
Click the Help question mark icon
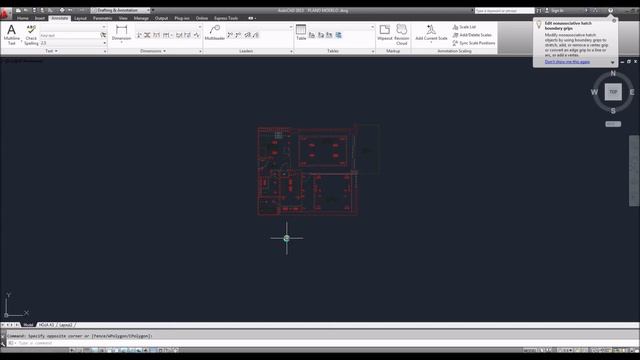coord(611,11)
